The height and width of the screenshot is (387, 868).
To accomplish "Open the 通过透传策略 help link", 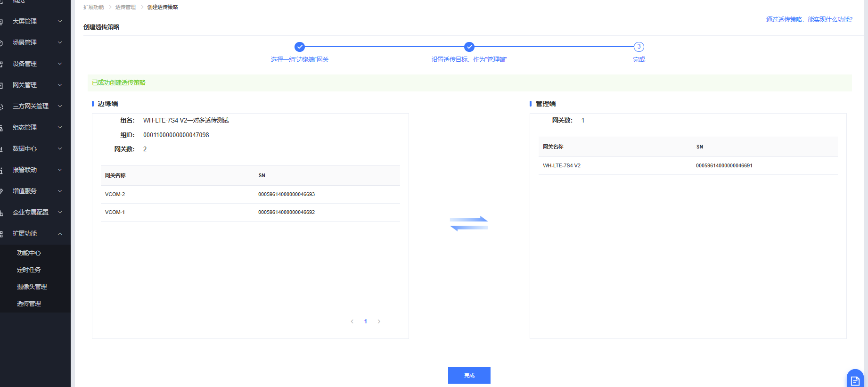I will pos(809,19).
